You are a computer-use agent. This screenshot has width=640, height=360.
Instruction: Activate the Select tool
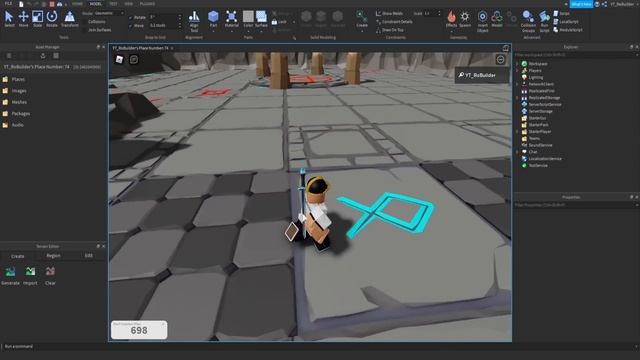(x=9, y=19)
